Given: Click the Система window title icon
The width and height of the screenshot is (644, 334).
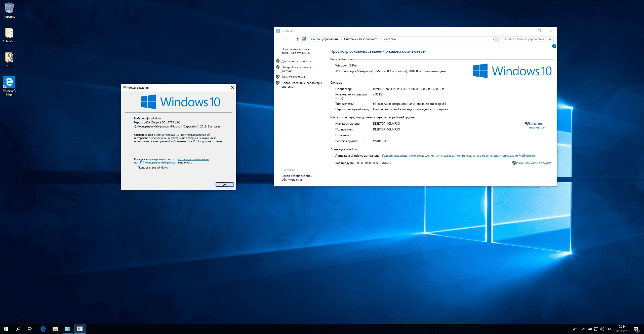Looking at the screenshot, I should [278, 31].
